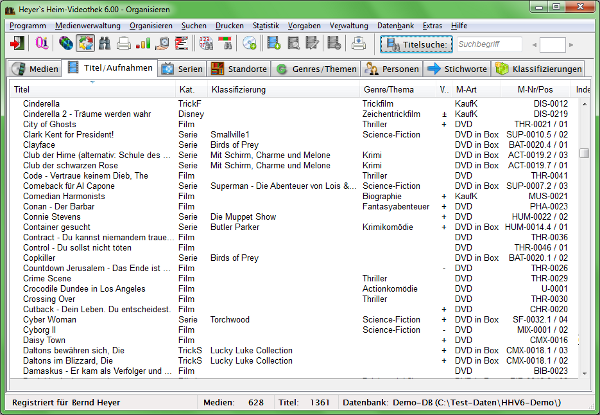The height and width of the screenshot is (415, 600).
Task: Click the printer icon in toolbar
Action: click(123, 44)
